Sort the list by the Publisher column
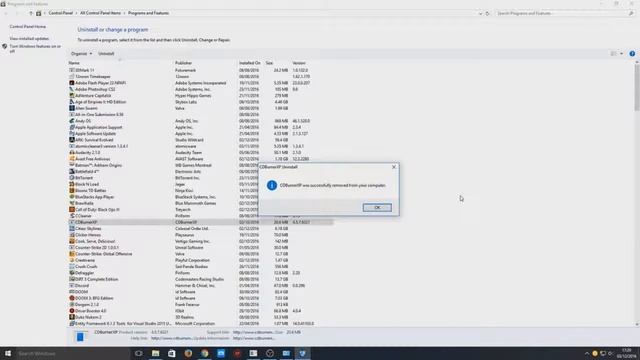The width and height of the screenshot is (640, 360). tap(183, 63)
